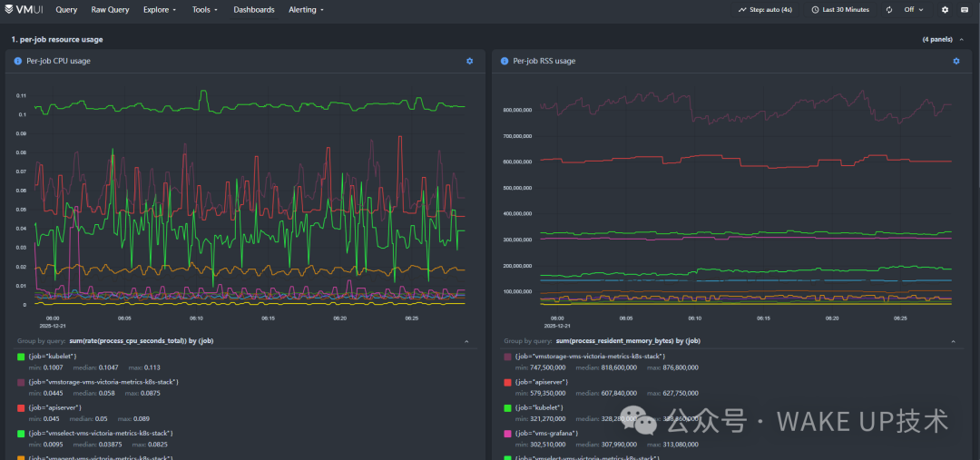Collapse the CPU query legend group
Screen dimensions: 980x460
coord(466,341)
